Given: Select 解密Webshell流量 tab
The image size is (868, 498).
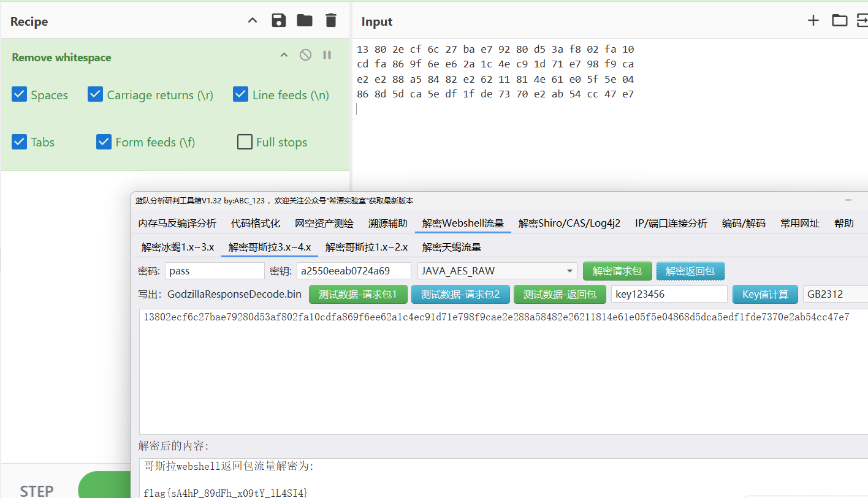Looking at the screenshot, I should click(463, 223).
